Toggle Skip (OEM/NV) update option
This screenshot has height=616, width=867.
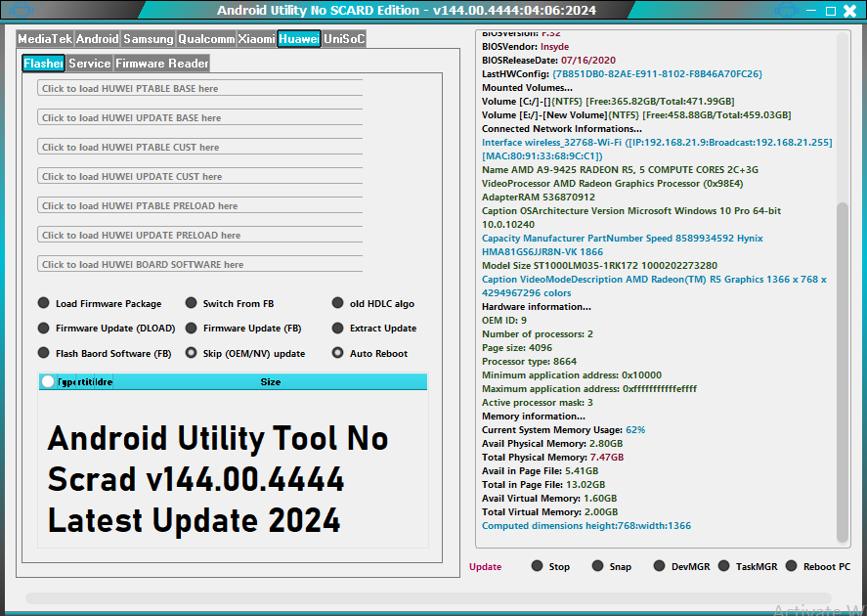coord(192,353)
